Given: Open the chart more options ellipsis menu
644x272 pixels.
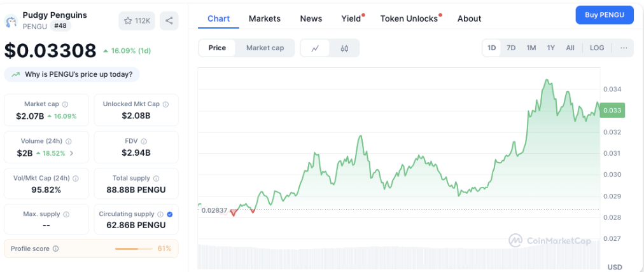Looking at the screenshot, I should coord(624,48).
